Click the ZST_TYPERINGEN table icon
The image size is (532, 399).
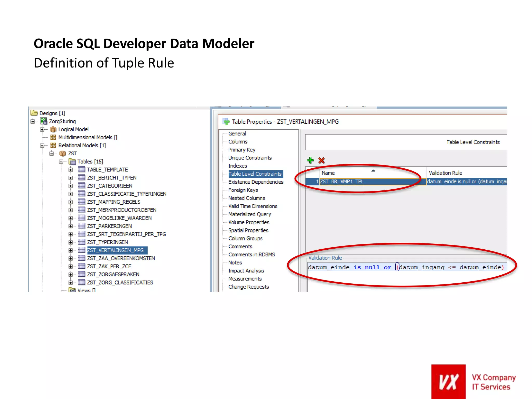82,242
